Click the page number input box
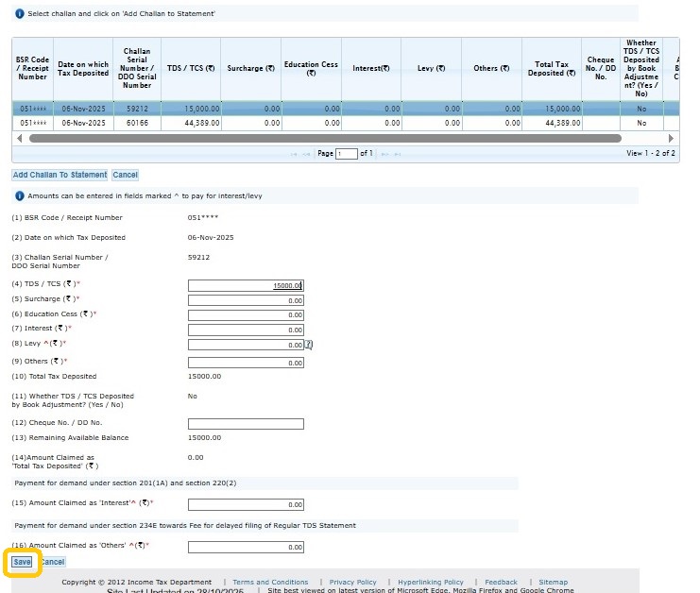The height and width of the screenshot is (593, 700). 347,153
